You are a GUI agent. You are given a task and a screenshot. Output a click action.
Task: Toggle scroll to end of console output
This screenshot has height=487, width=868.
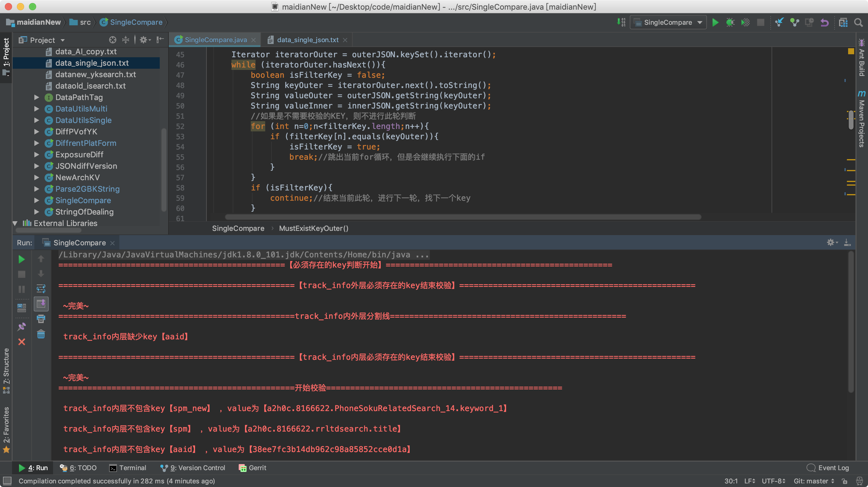tap(41, 304)
